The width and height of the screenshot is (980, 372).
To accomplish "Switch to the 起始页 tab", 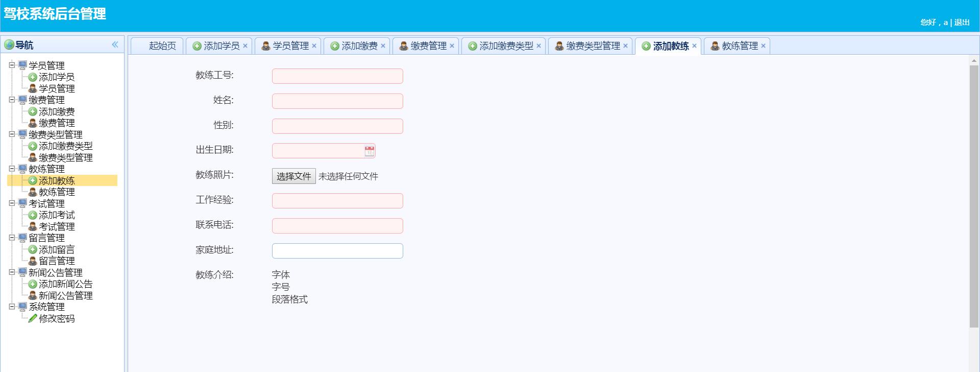I will tap(157, 46).
